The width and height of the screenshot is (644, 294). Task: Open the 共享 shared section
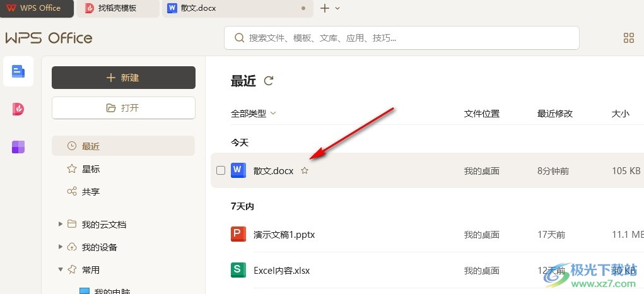[x=91, y=192]
